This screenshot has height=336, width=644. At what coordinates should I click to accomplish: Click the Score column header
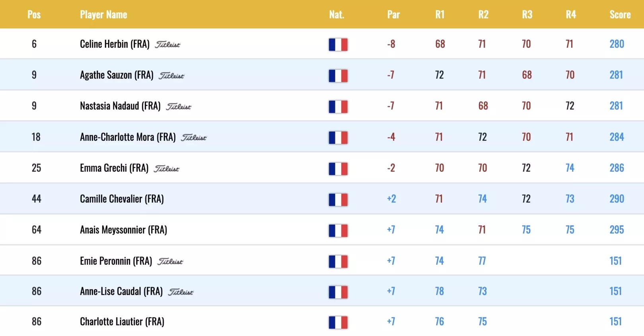point(620,15)
